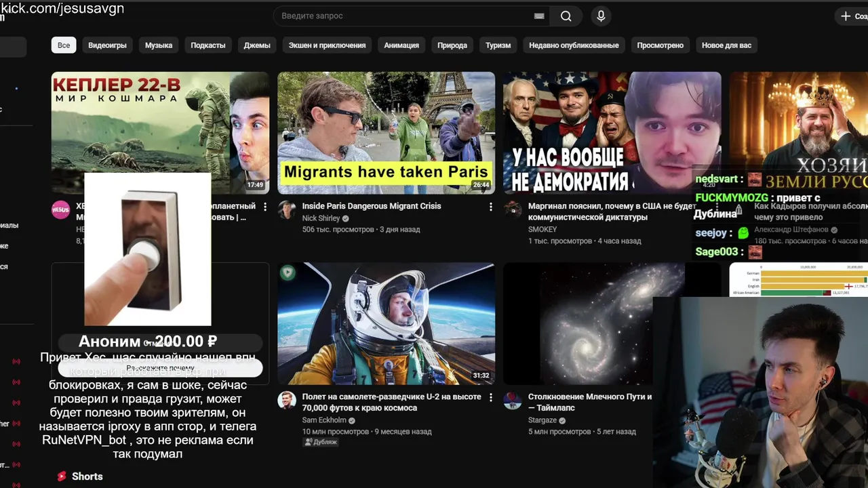Open the 'У нас вообще не демократия' thumbnail
This screenshot has width=868, height=488.
[612, 133]
